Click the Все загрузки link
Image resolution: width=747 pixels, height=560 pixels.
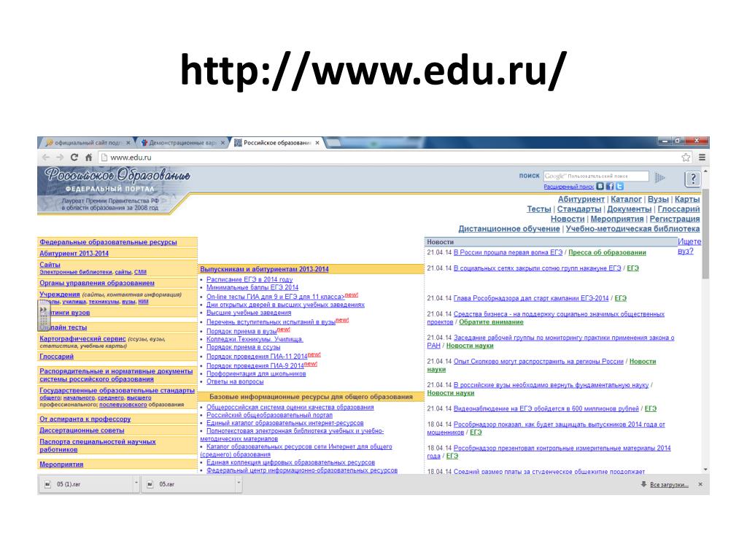(x=669, y=485)
